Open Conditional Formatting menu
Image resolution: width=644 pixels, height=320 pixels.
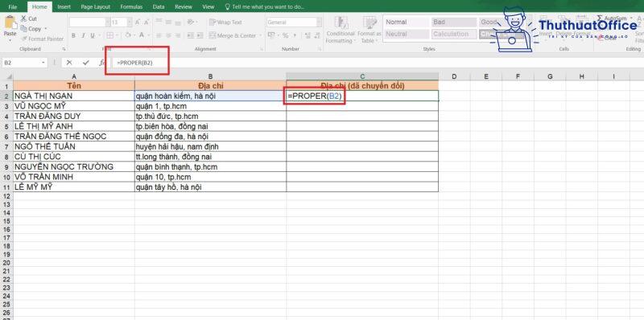point(340,30)
